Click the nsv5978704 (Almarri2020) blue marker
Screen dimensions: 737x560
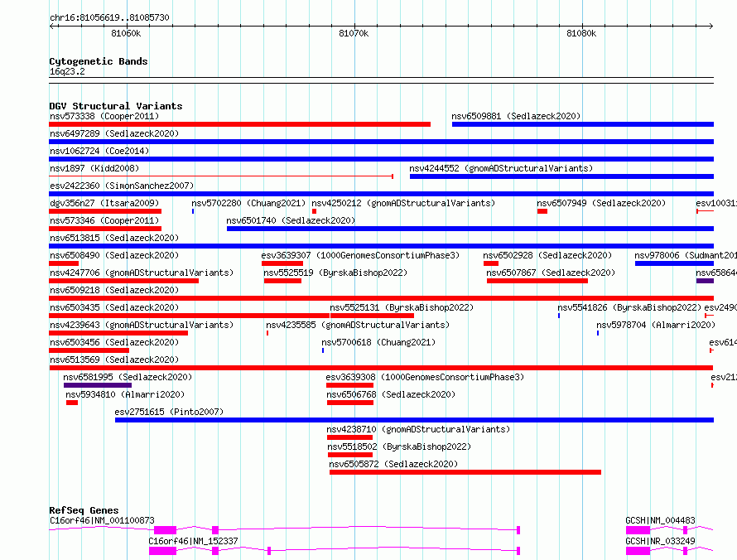pyautogui.click(x=598, y=333)
